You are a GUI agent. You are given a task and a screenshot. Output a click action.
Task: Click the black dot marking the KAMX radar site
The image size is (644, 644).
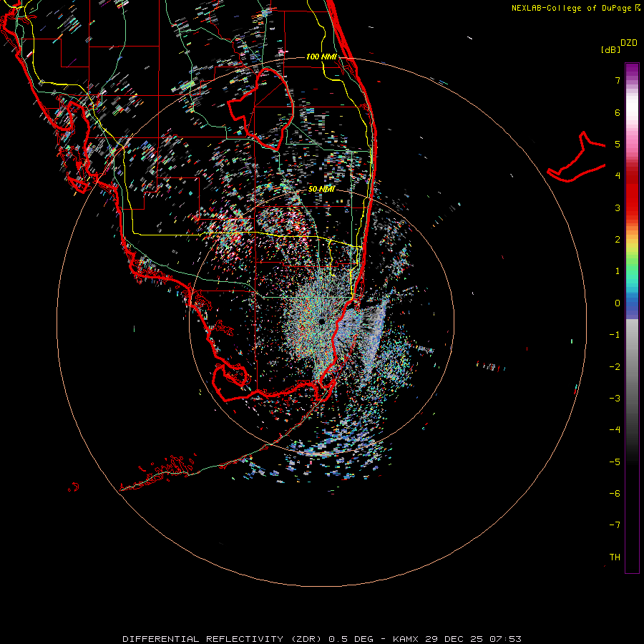pos(321,321)
